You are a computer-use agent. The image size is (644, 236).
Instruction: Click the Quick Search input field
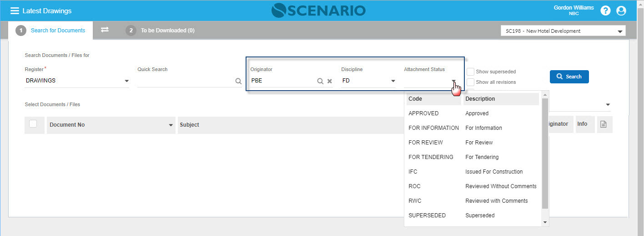click(185, 81)
